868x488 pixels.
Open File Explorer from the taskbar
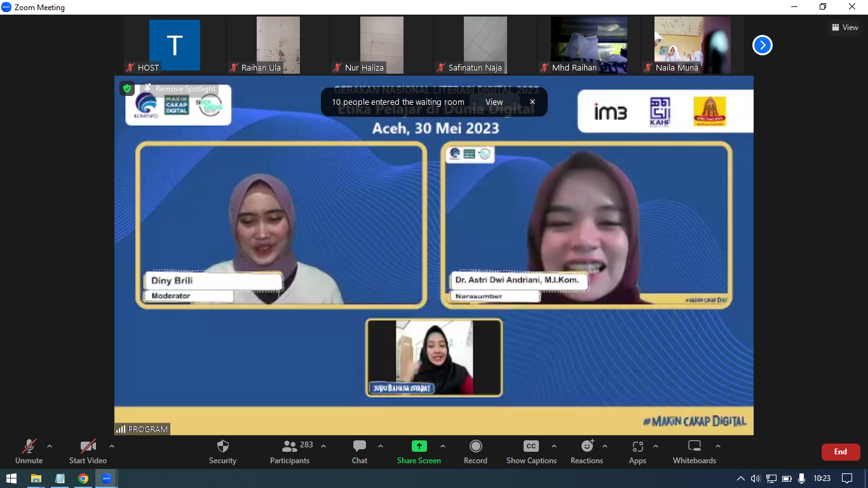(36, 478)
